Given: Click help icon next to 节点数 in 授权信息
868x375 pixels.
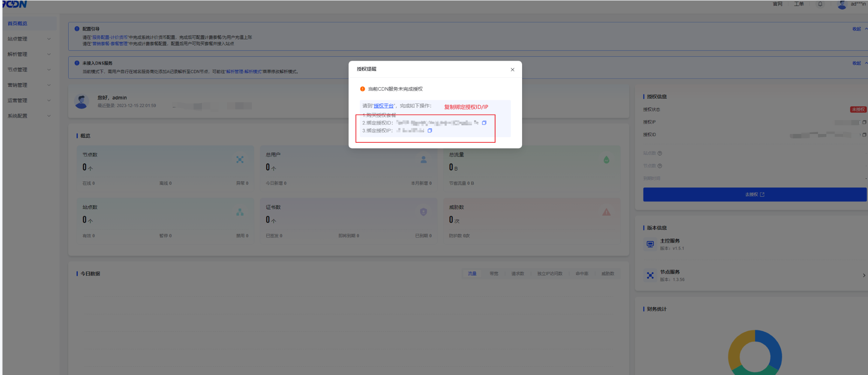Looking at the screenshot, I should coord(660,166).
